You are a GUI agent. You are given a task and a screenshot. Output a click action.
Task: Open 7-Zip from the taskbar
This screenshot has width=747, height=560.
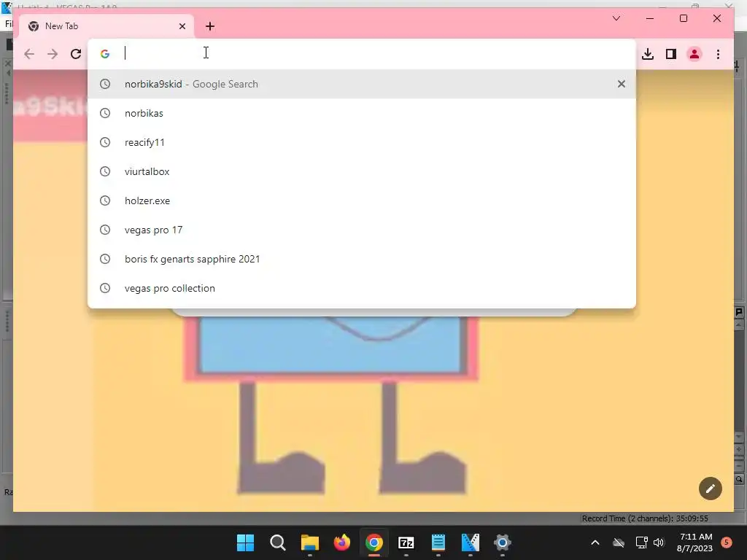406,542
